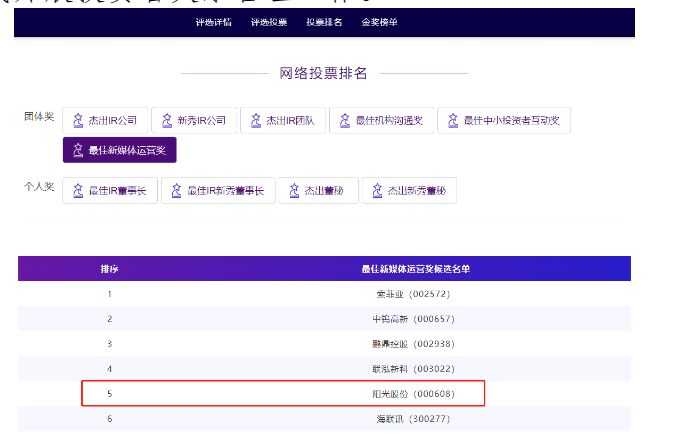Click the medal icon on 最佳IR新秀董事长

(x=176, y=191)
